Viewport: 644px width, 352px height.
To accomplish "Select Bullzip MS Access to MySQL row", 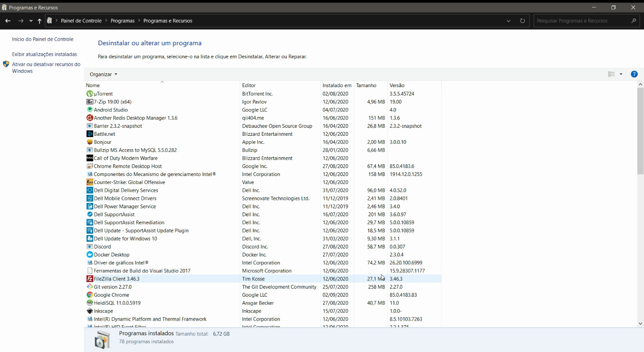I will [x=263, y=150].
